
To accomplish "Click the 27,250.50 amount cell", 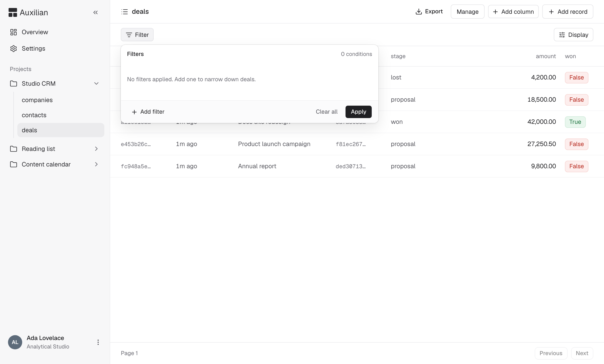I will point(542,144).
